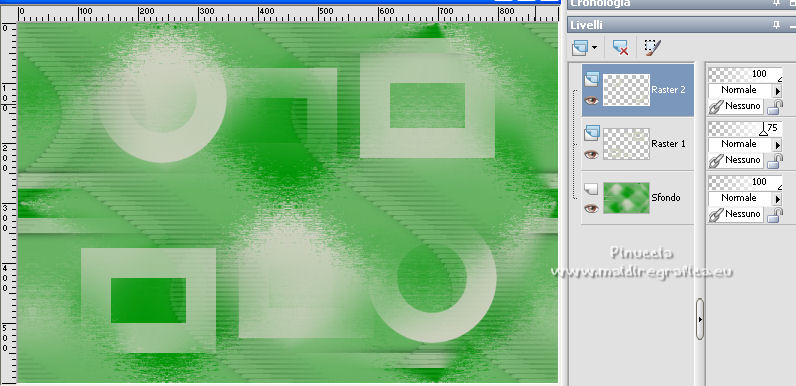Toggle the Raster 2 transparency lock
The image size is (796, 386).
774,107
